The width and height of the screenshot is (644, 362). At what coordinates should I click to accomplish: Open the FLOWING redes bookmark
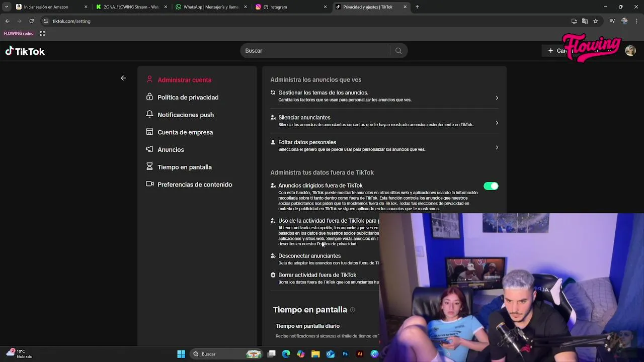pos(19,34)
